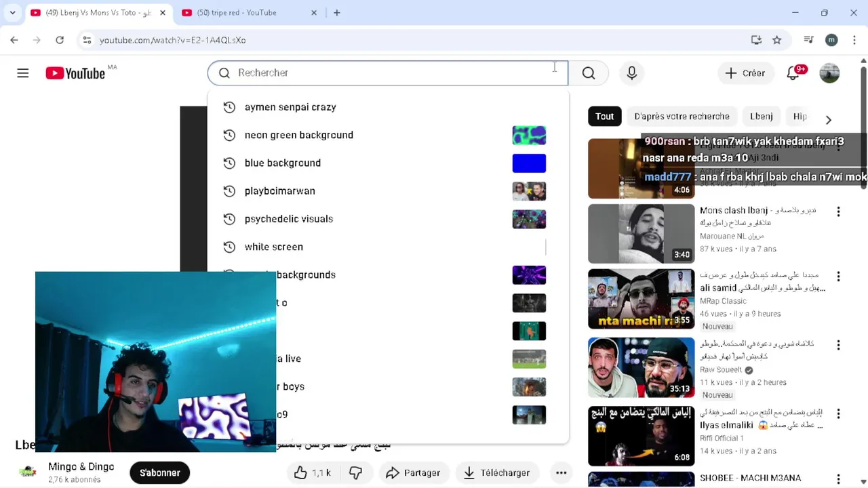
Task: Click the psychedelic visuals suggestion thumbnail
Action: [529, 219]
